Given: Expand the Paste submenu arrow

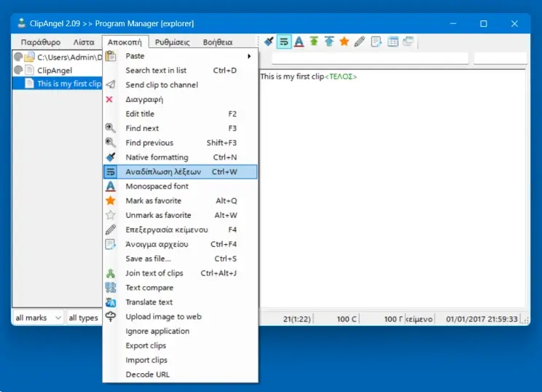Looking at the screenshot, I should tap(249, 56).
